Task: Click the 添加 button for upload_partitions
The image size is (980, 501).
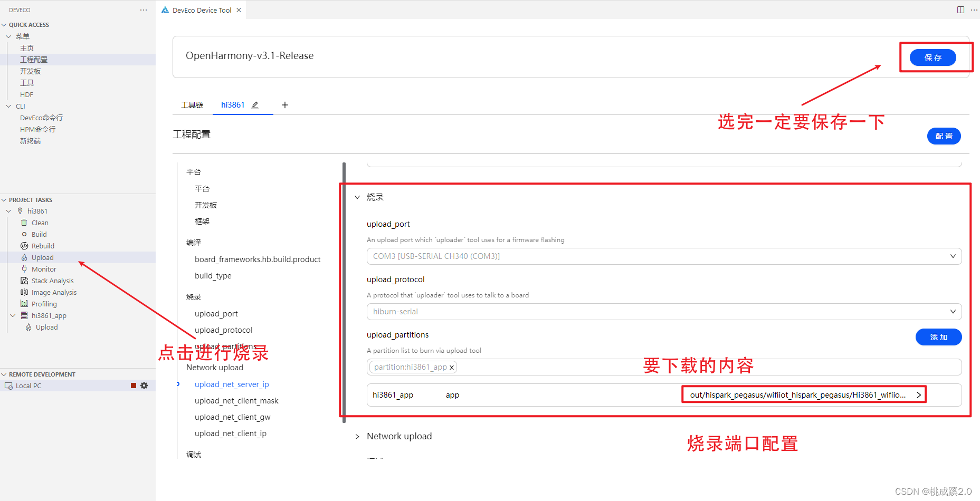Action: [938, 337]
